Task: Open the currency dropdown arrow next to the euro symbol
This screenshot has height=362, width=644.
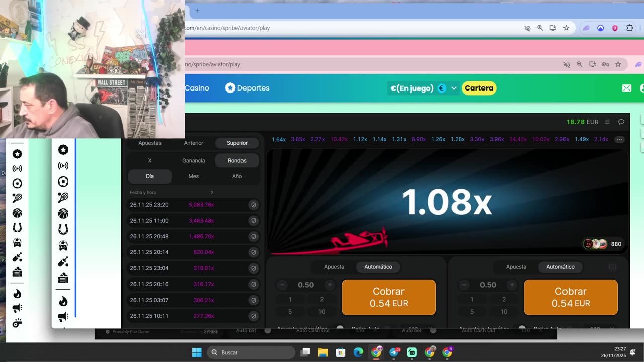Action: pos(454,88)
